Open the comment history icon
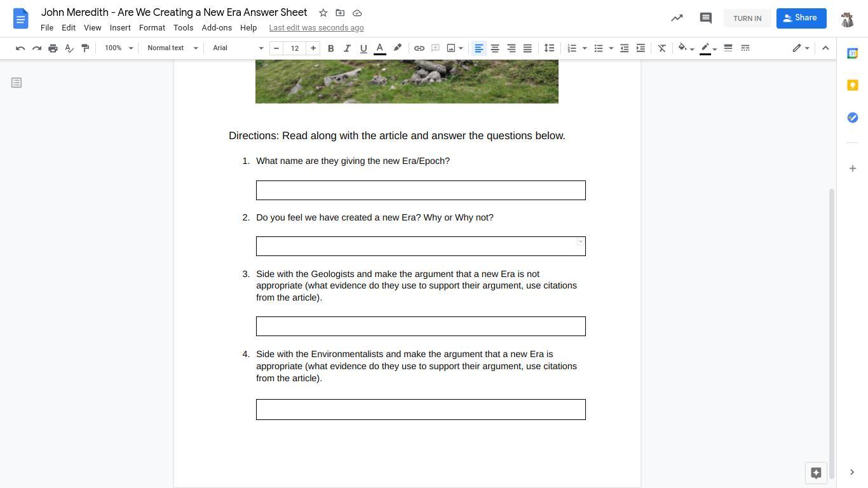The width and height of the screenshot is (868, 488). click(x=705, y=18)
